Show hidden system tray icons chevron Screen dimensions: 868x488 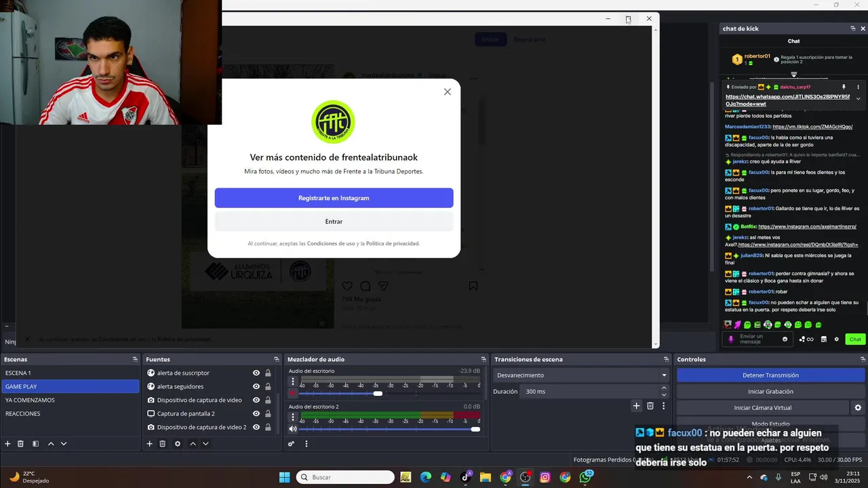click(750, 477)
